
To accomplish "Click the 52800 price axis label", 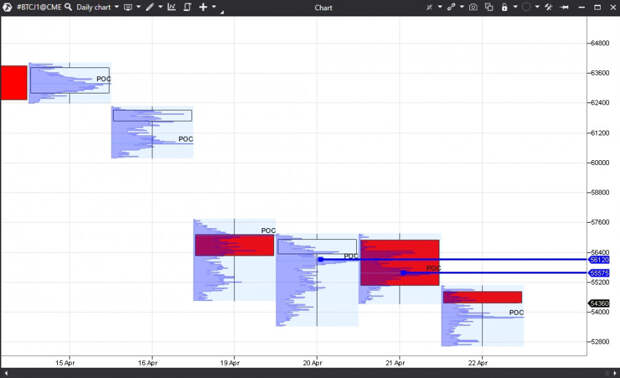I will pyautogui.click(x=600, y=342).
